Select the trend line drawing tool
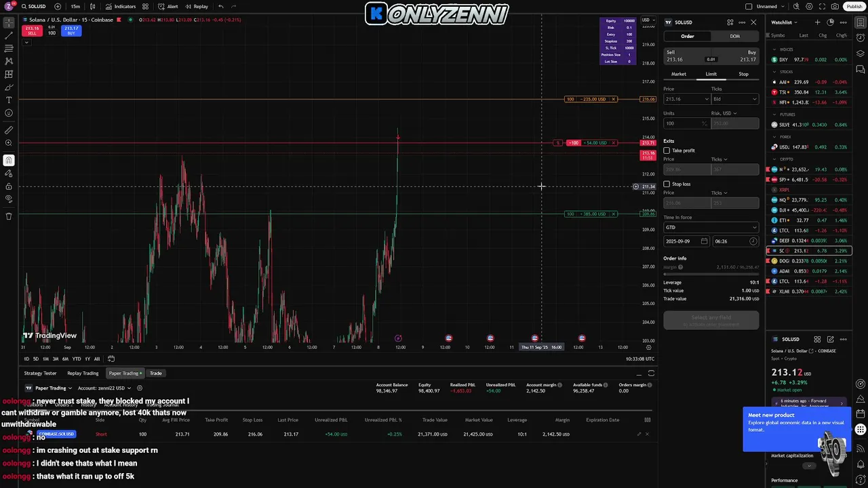 pos(9,35)
